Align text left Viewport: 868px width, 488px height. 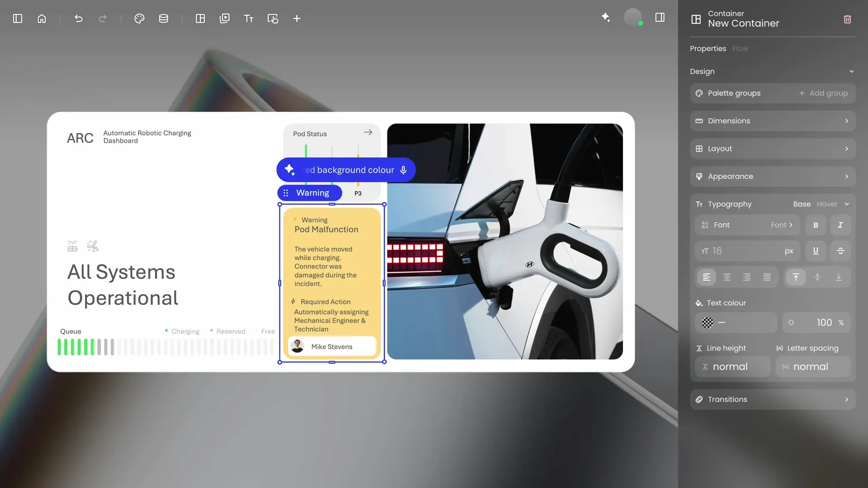coord(707,277)
